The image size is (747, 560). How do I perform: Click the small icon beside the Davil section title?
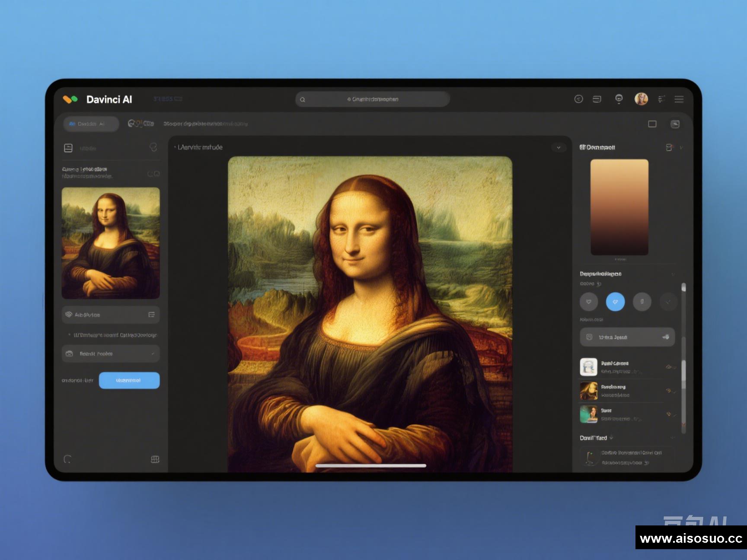[611, 438]
